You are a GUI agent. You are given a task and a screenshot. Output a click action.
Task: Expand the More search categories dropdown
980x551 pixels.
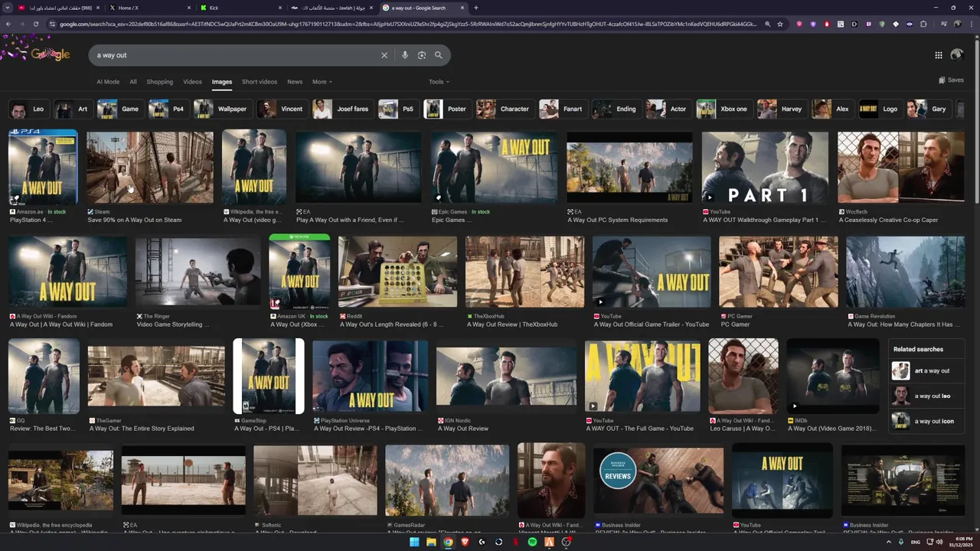[x=322, y=82]
